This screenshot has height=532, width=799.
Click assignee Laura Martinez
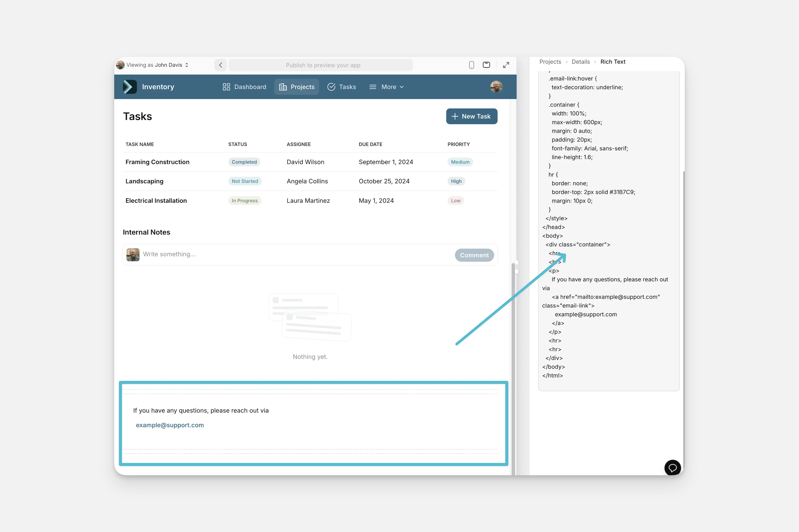(308, 201)
